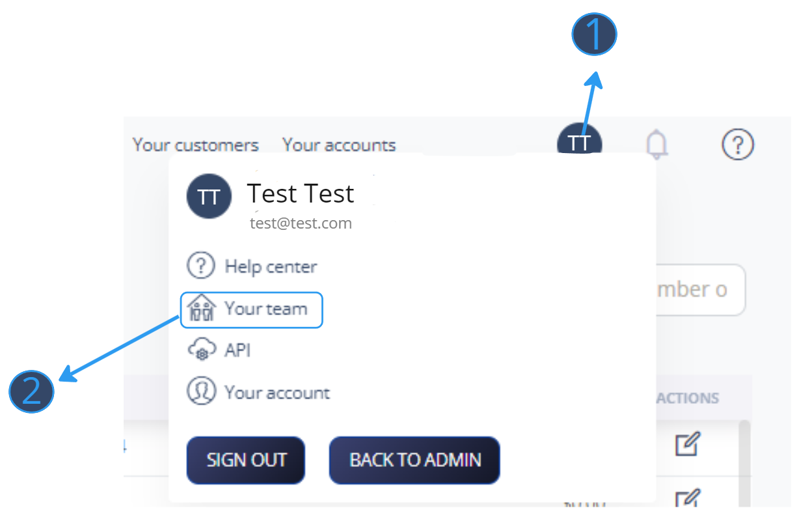Click the TT avatar inside the profile popup
The height and width of the screenshot is (521, 812).
[209, 196]
